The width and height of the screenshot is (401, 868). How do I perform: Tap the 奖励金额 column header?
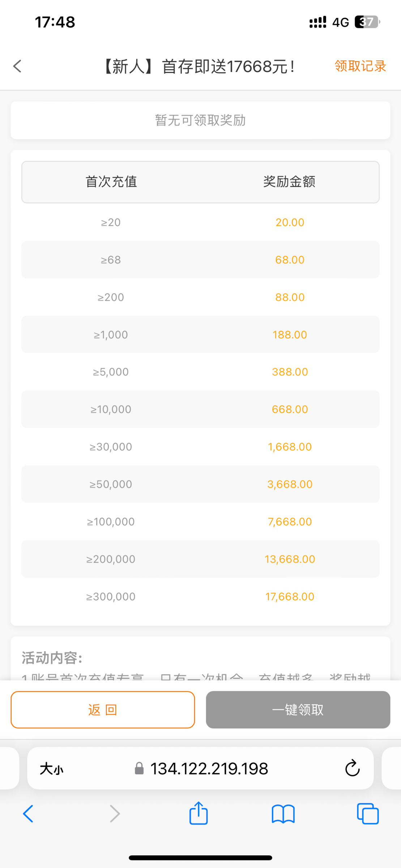tap(289, 182)
